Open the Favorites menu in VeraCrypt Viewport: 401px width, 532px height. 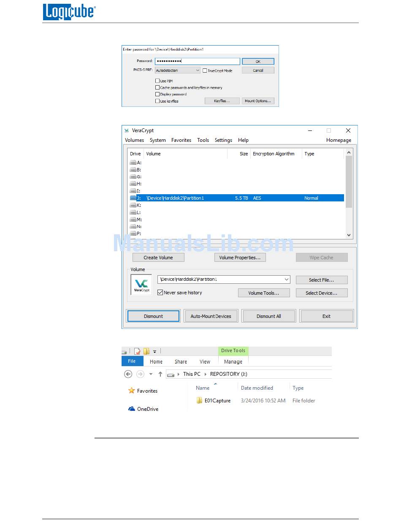click(182, 140)
